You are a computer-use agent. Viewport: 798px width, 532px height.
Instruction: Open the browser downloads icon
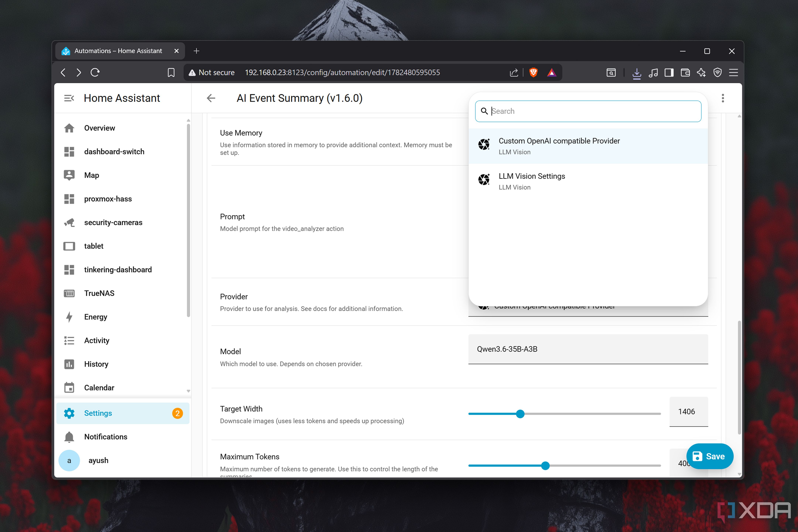(x=637, y=73)
